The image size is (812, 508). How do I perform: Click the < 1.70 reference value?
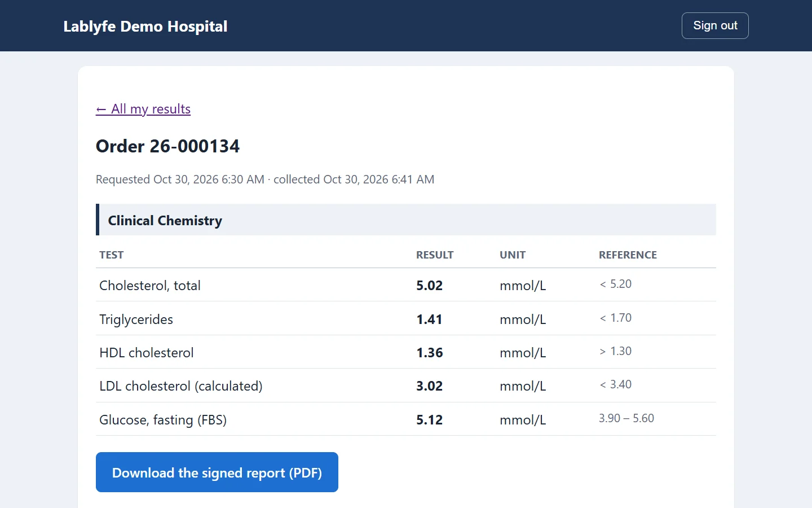tap(615, 318)
